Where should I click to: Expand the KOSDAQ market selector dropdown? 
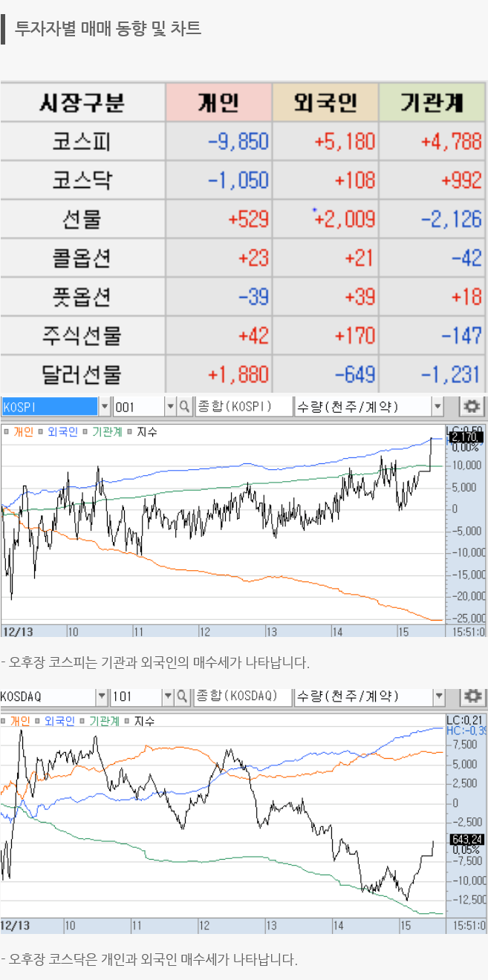[102, 696]
